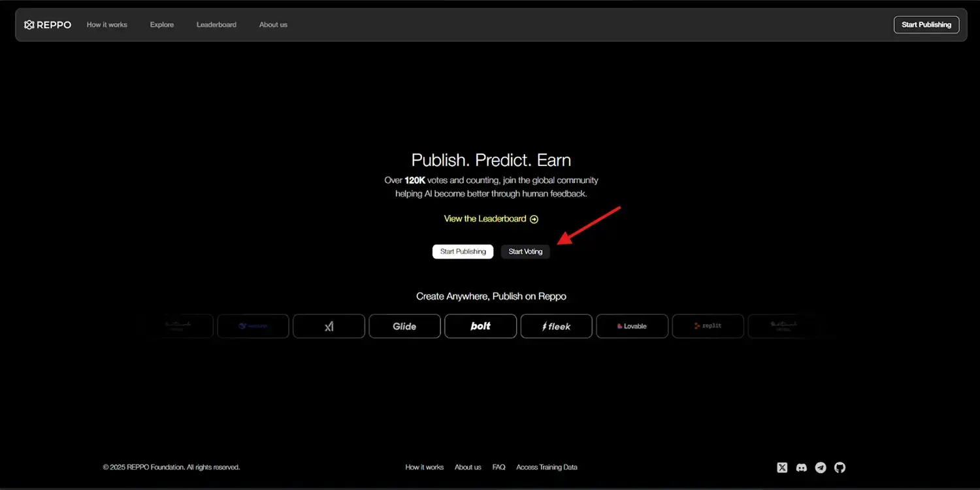Click the REPPO logo in the header
Screen dimensions: 980x490
click(x=48, y=25)
